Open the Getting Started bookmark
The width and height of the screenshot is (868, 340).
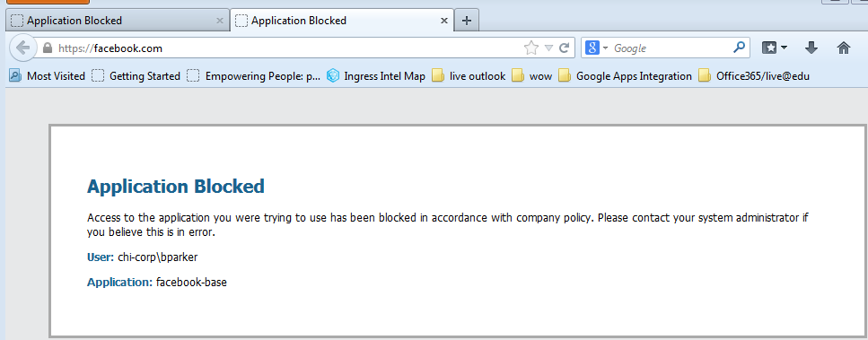(x=136, y=76)
